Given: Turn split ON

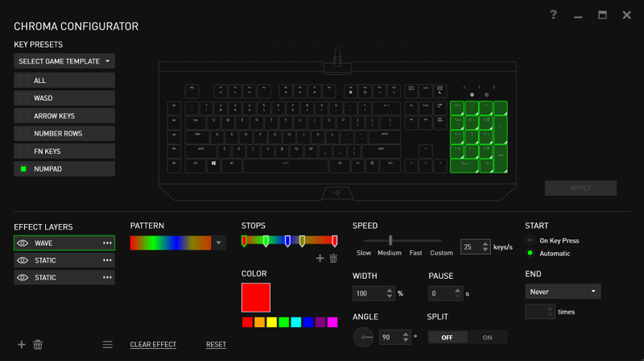Looking at the screenshot, I should 487,338.
